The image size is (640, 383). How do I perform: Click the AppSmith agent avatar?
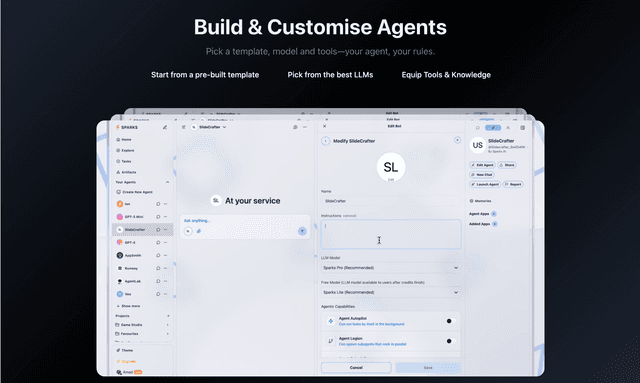pyautogui.click(x=120, y=255)
